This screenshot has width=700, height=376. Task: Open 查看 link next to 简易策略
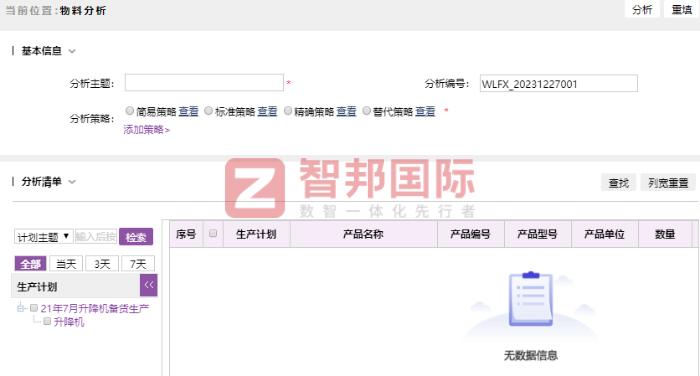188,112
